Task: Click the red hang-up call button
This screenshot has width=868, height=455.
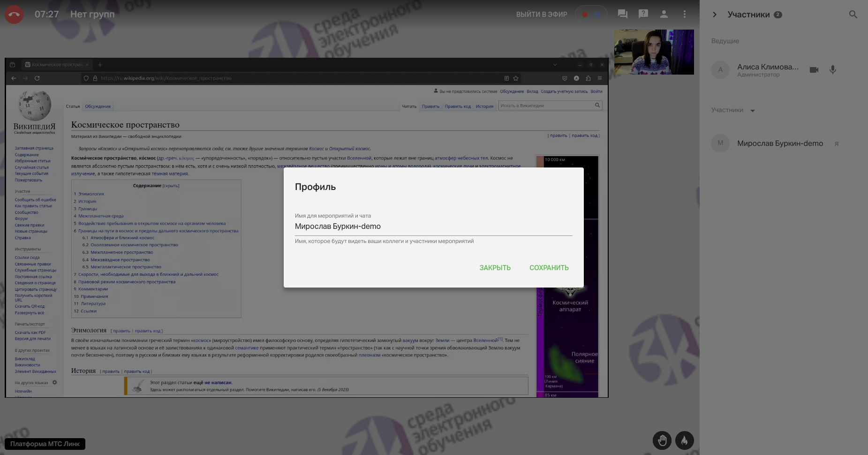Action: 14,15
